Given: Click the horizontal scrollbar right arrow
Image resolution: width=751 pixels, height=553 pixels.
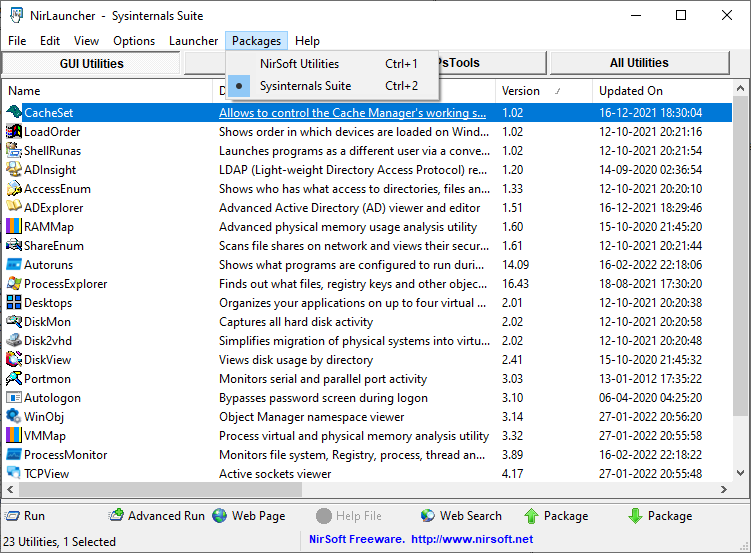Looking at the screenshot, I should pyautogui.click(x=724, y=489).
